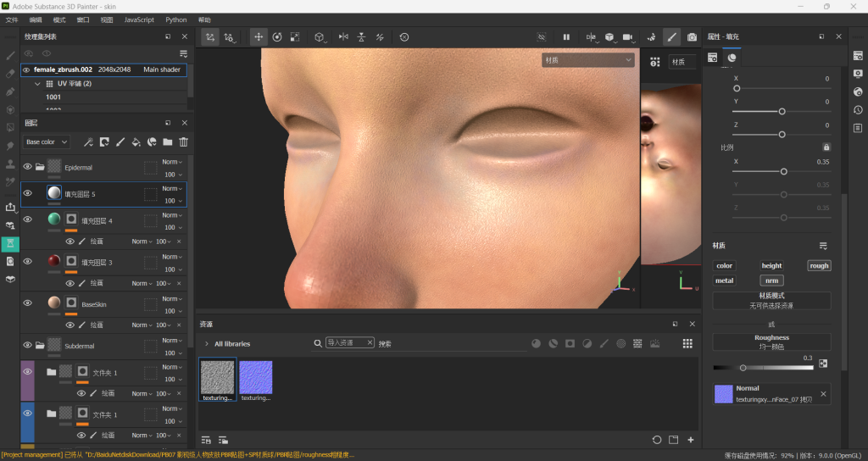Hide 填充图层 3 layer
The image size is (868, 461).
coord(27,261)
